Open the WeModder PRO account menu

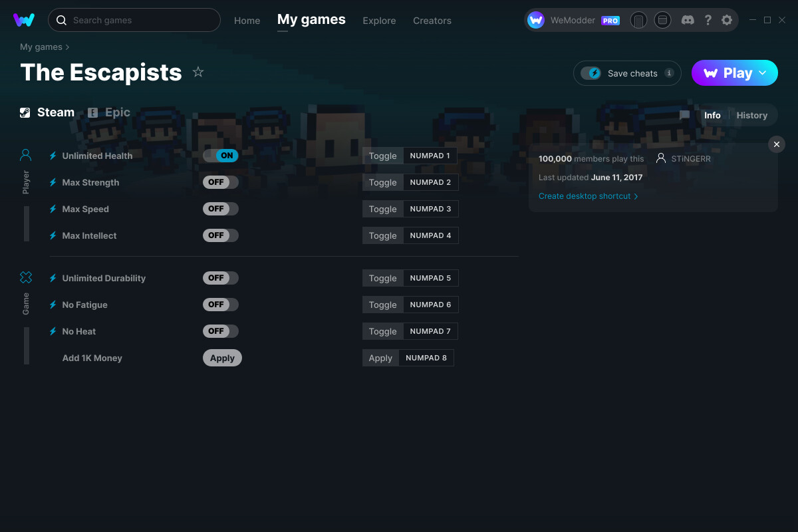tap(574, 20)
